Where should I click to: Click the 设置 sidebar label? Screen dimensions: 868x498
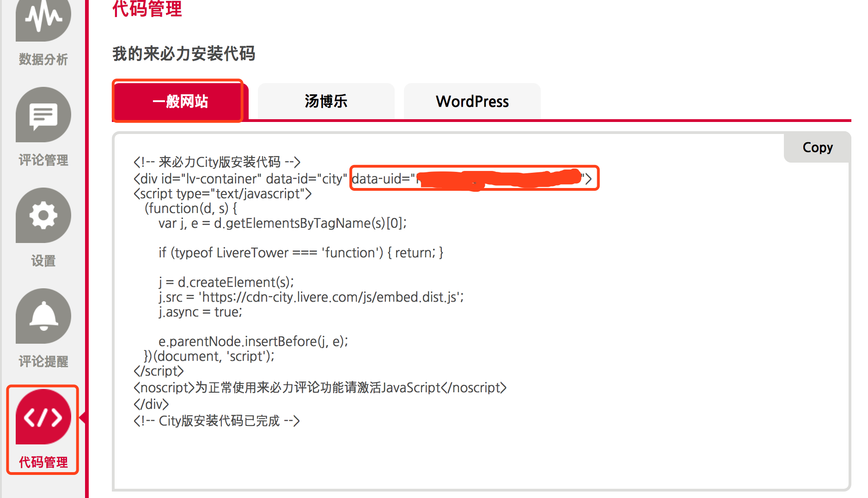tap(43, 261)
